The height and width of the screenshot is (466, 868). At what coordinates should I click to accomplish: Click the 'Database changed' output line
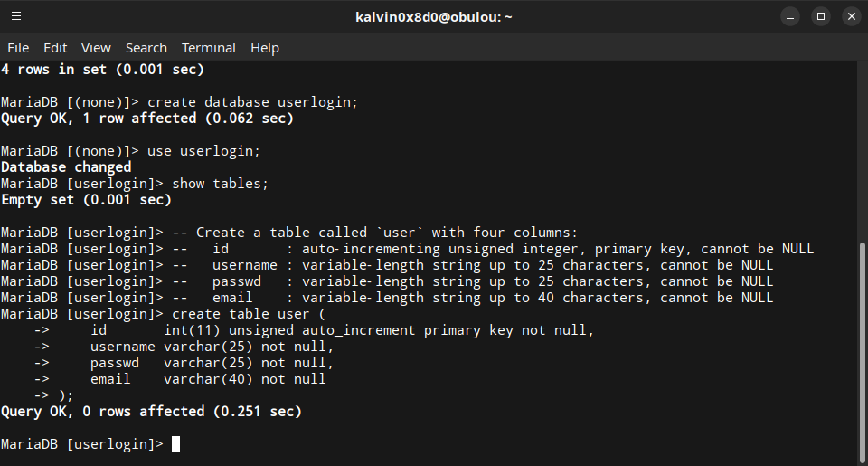[x=66, y=167]
